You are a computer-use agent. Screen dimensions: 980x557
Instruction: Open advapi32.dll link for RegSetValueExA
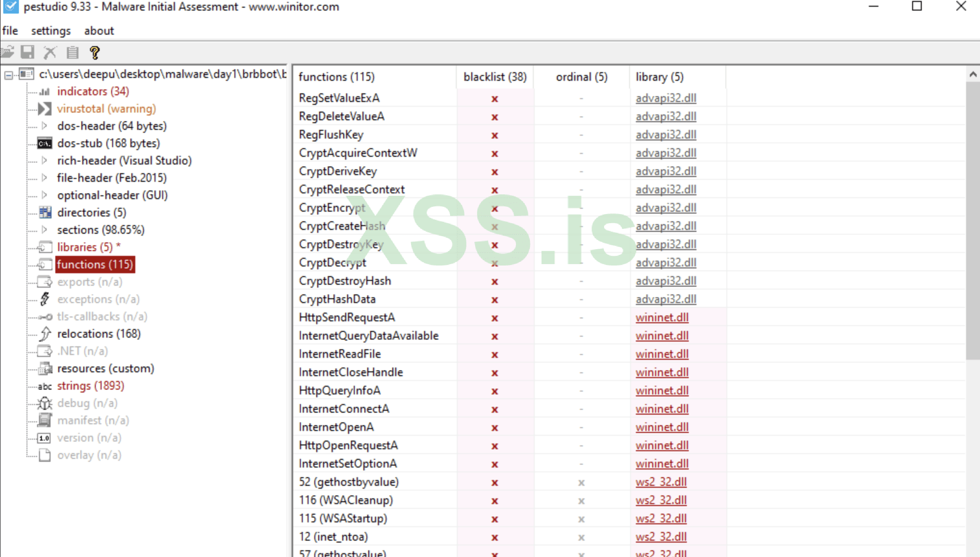(x=665, y=98)
